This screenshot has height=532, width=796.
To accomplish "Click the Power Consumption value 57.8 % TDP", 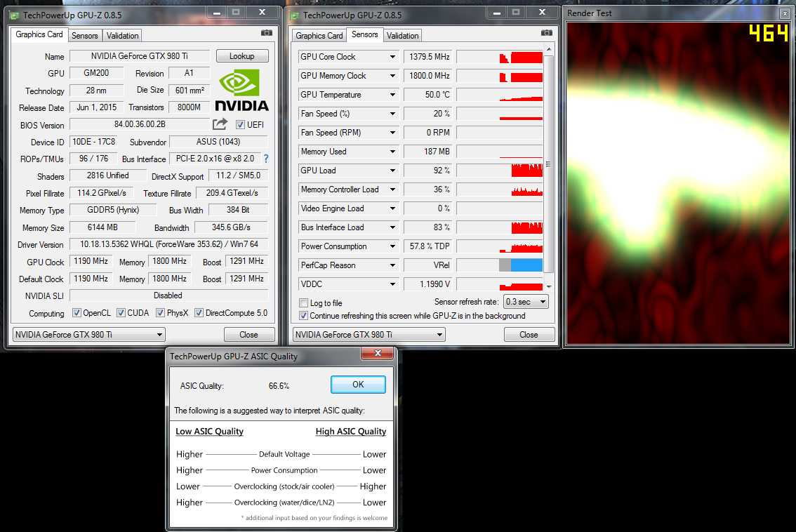I will 428,246.
